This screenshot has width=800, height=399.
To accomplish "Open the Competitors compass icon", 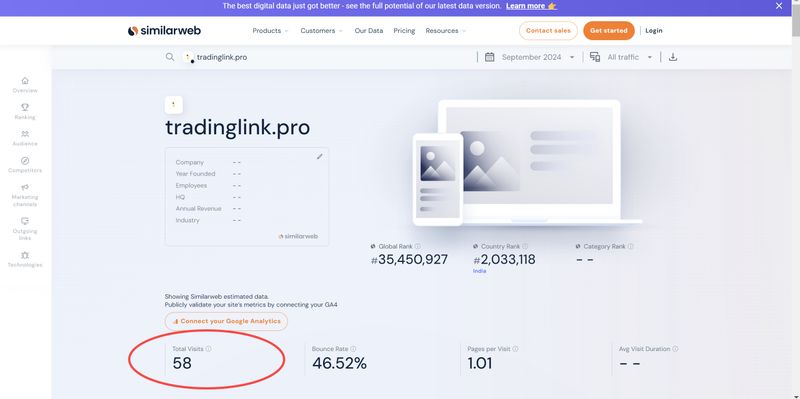I will tap(25, 160).
